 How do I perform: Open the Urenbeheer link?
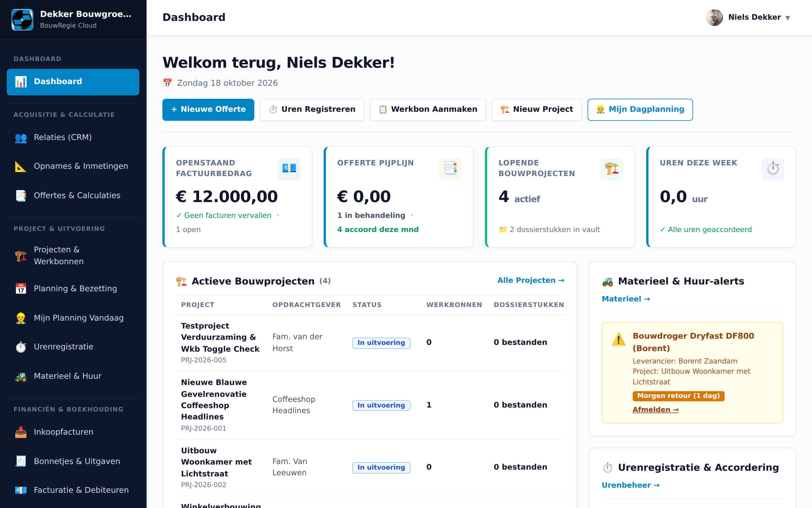(x=630, y=485)
